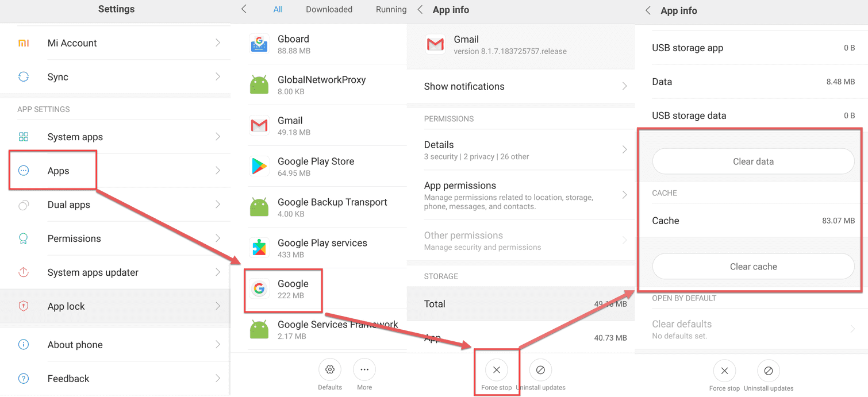868x397 pixels.
Task: Select the App lock shield icon
Action: pos(24,306)
